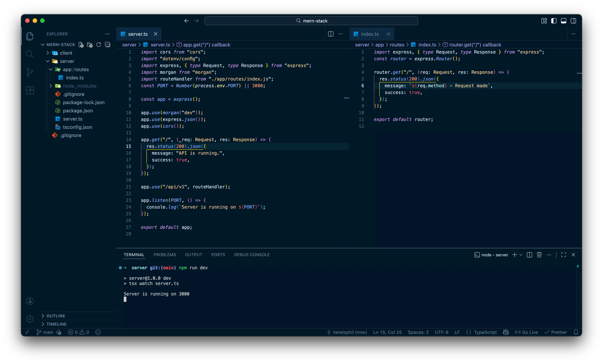This screenshot has height=364, width=603.
Task: Collapse the MERN-STACK root section
Action: (x=43, y=45)
